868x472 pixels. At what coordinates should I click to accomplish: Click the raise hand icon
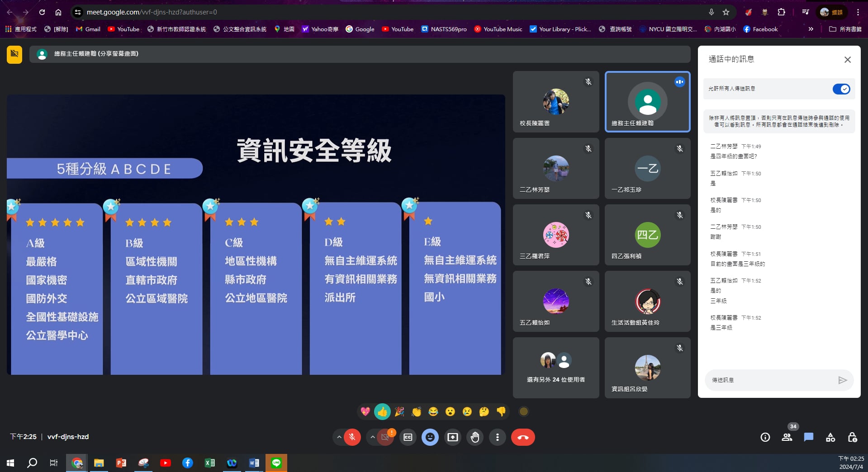click(475, 437)
